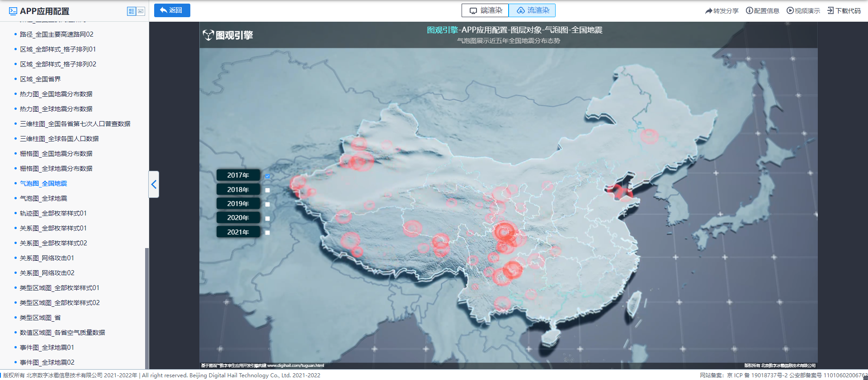This screenshot has width=868, height=380.
Task: Collapse the left sidebar panel arrow
Action: 154,184
